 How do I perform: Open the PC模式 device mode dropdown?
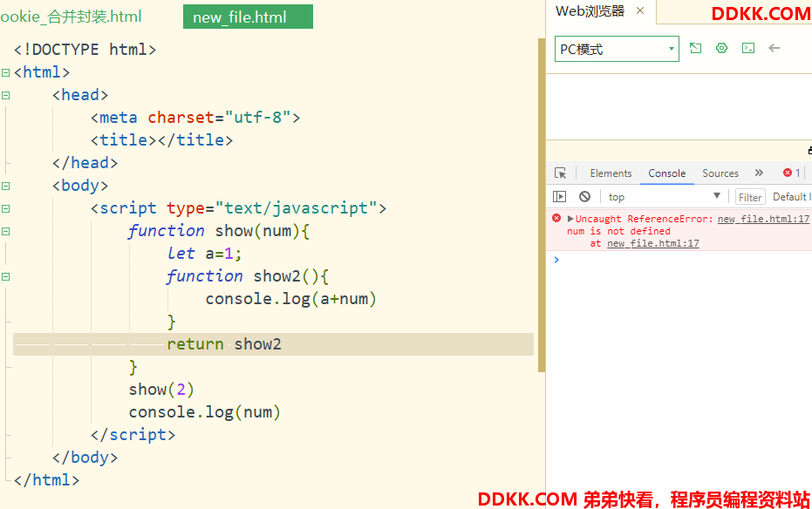[x=617, y=49]
